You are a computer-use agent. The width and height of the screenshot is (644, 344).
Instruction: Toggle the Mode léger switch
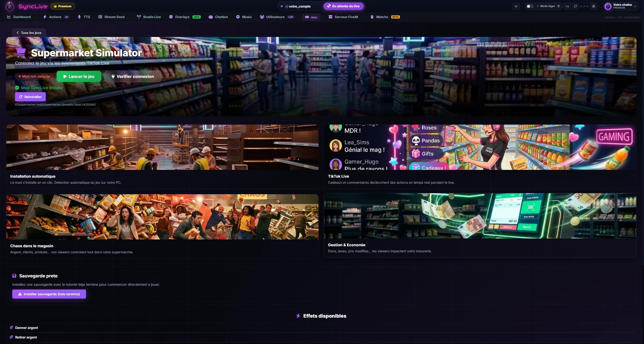pos(530,6)
